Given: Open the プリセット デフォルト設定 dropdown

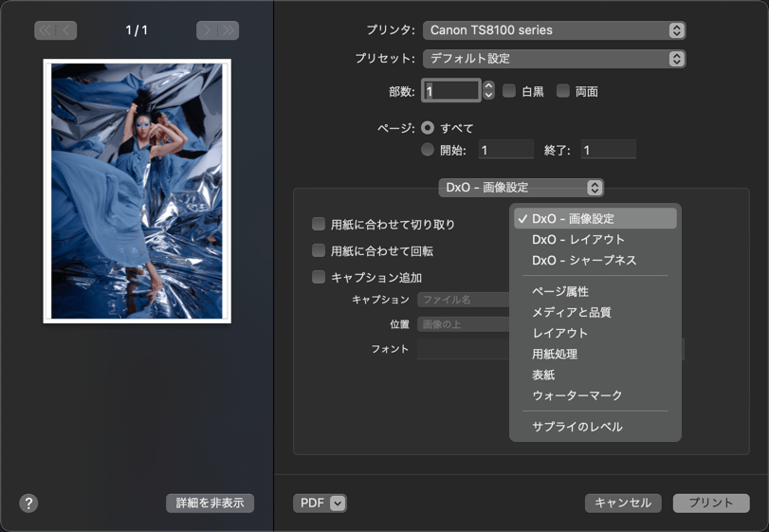Looking at the screenshot, I should pyautogui.click(x=554, y=59).
